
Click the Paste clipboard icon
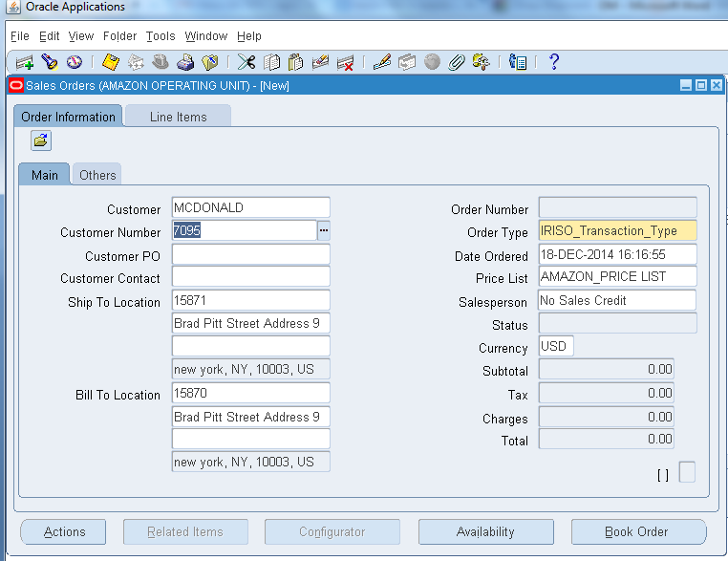(x=296, y=62)
